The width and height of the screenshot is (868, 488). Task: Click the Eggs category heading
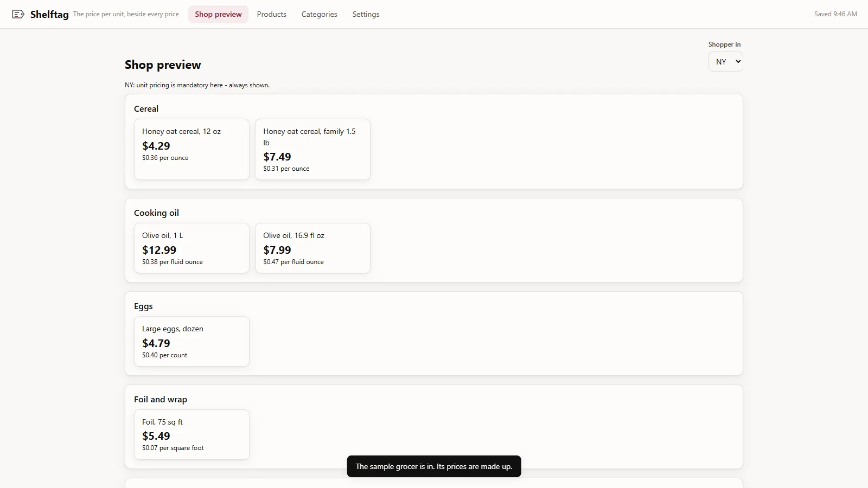click(x=143, y=306)
